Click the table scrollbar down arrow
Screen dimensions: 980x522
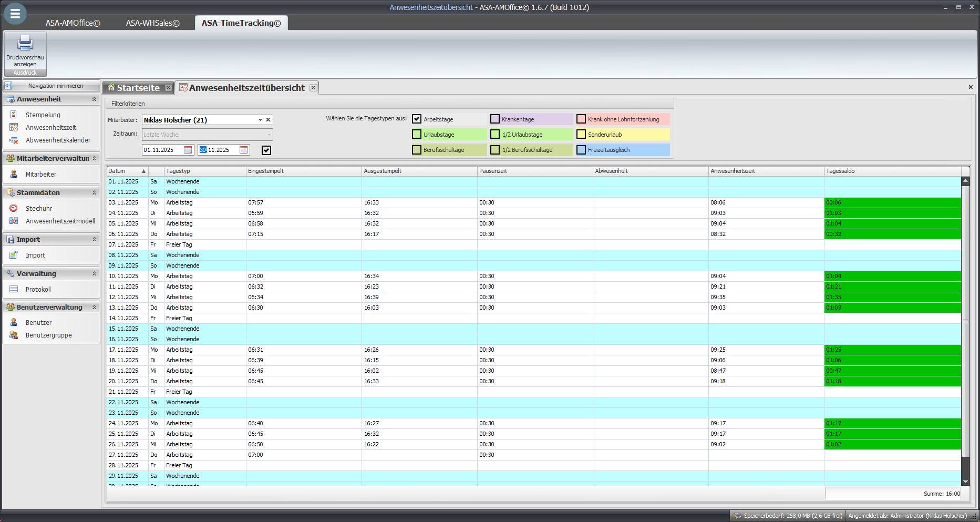click(965, 482)
